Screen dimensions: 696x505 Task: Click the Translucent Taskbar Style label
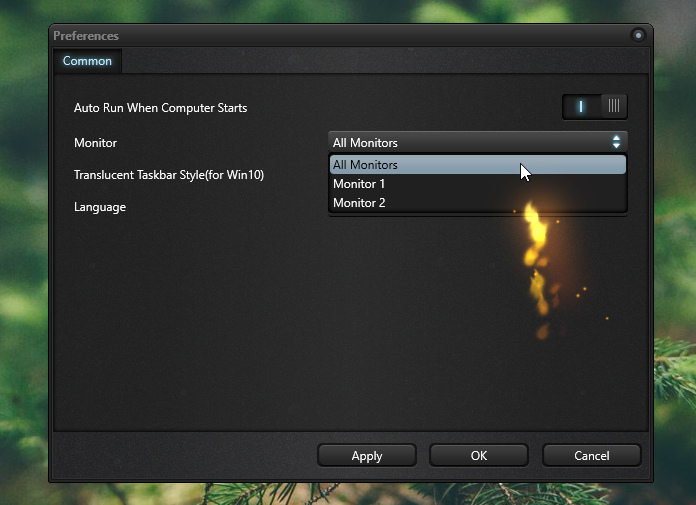coord(168,175)
